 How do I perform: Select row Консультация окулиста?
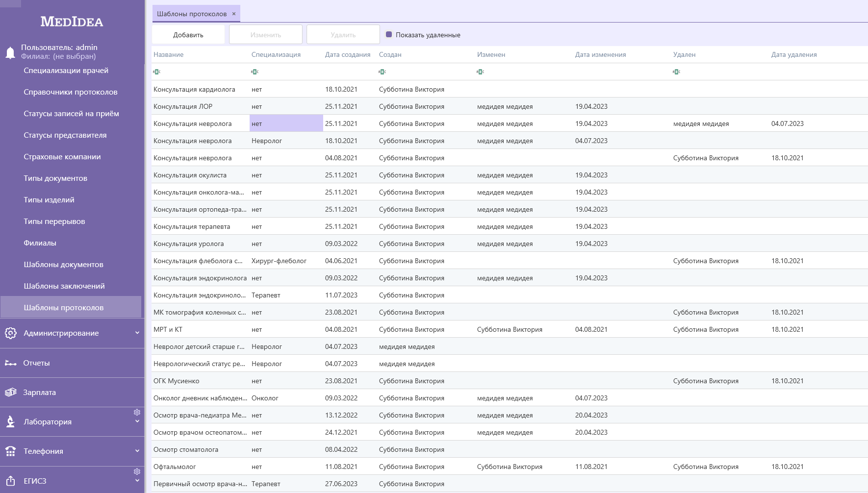pyautogui.click(x=510, y=175)
